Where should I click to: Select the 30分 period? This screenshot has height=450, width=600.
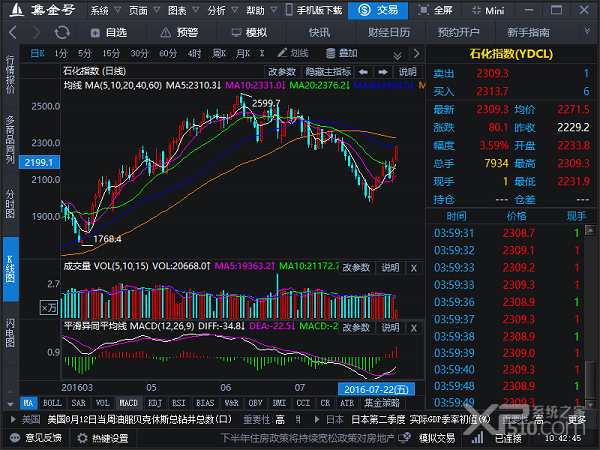coord(139,54)
